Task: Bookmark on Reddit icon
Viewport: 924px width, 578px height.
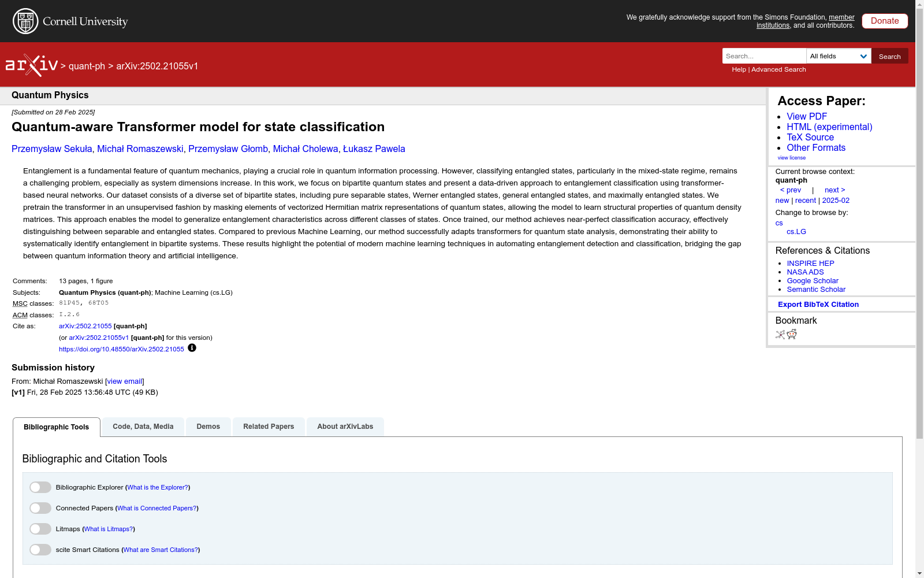Action: click(792, 334)
